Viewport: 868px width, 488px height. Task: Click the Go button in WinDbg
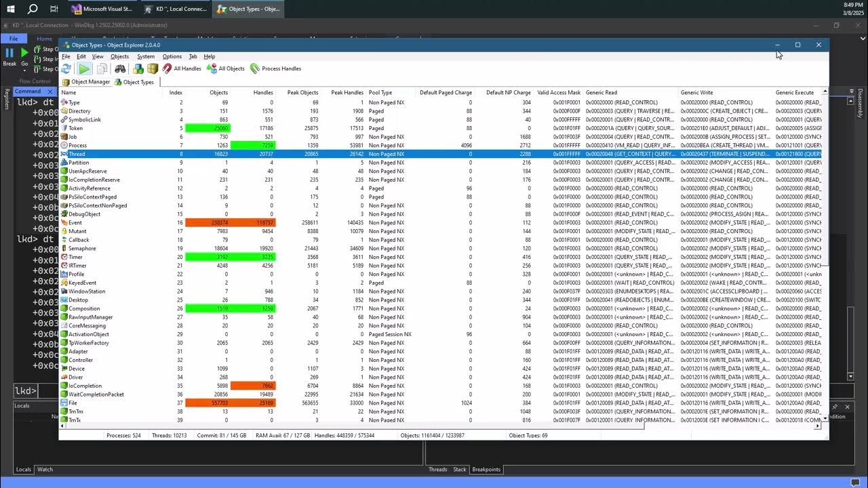click(24, 57)
